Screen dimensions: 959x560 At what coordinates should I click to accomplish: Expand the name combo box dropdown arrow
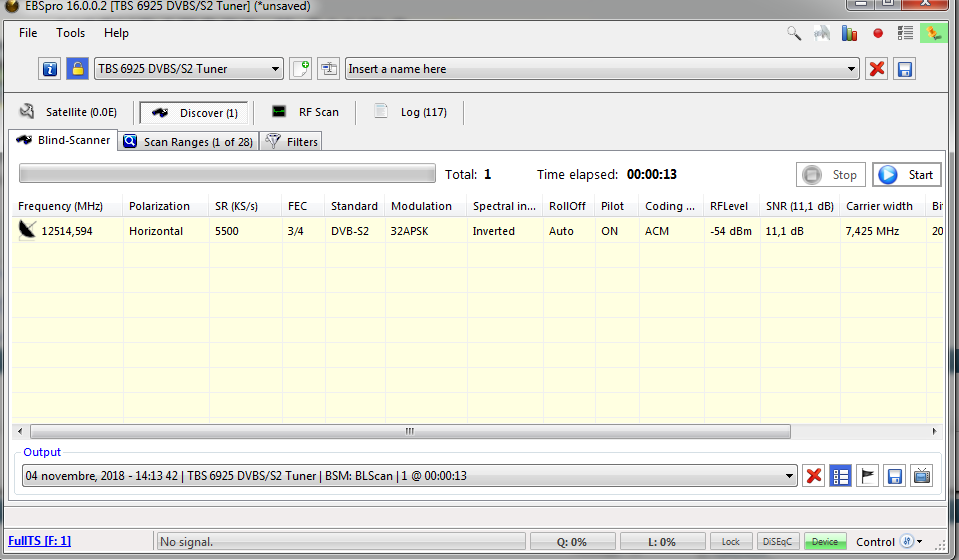851,68
